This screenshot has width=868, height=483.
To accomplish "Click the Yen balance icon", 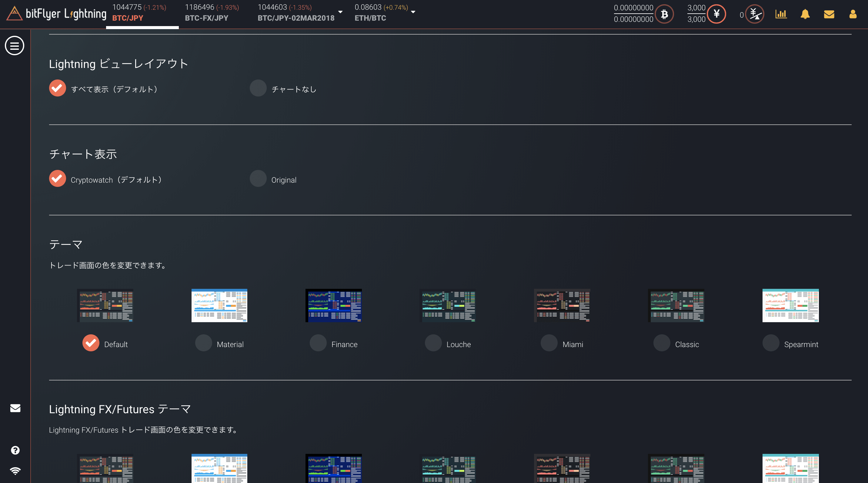I will coord(716,14).
